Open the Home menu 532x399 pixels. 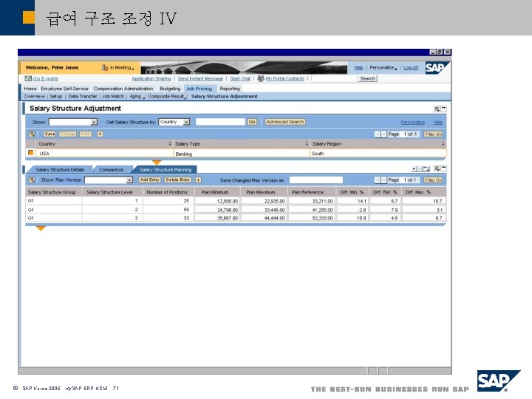[30, 89]
